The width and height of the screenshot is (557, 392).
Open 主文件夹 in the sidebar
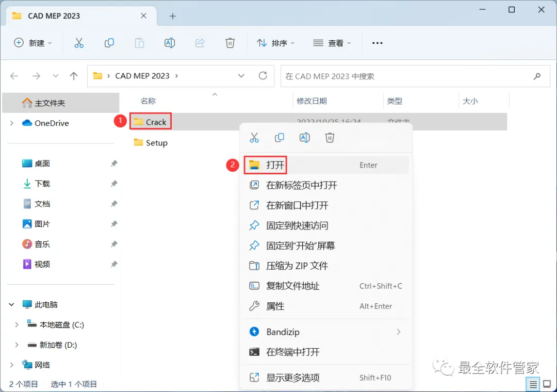tap(61, 103)
